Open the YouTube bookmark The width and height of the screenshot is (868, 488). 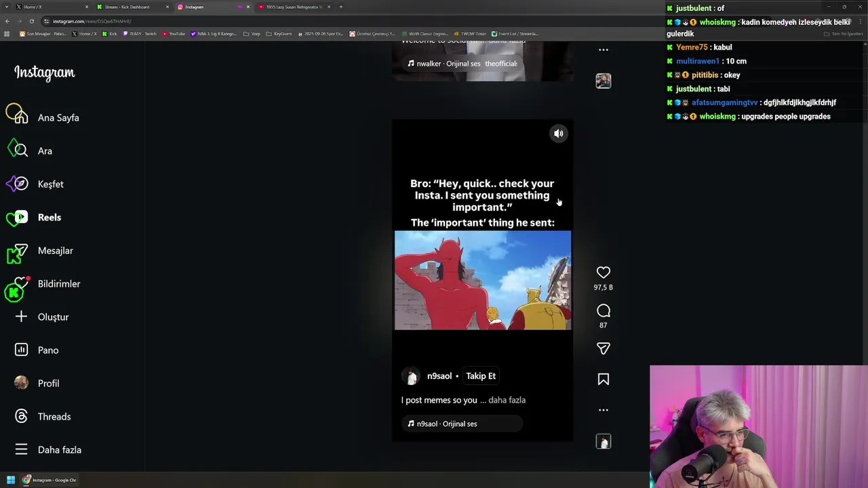[174, 34]
